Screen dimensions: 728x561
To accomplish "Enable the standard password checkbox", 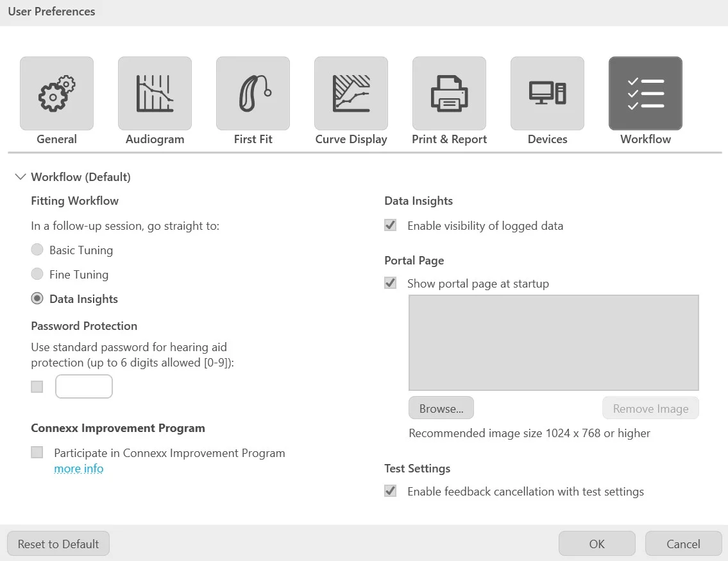I will 37,386.
